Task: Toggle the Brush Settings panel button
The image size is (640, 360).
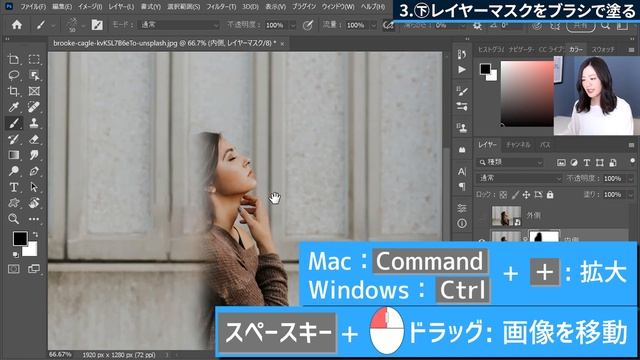Action: tap(97, 25)
